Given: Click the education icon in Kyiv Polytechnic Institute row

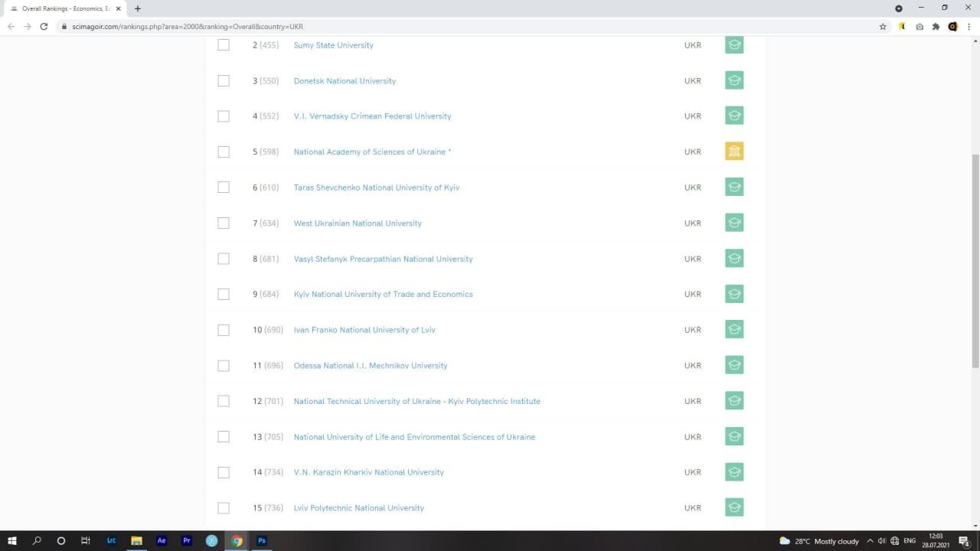Looking at the screenshot, I should click(734, 401).
